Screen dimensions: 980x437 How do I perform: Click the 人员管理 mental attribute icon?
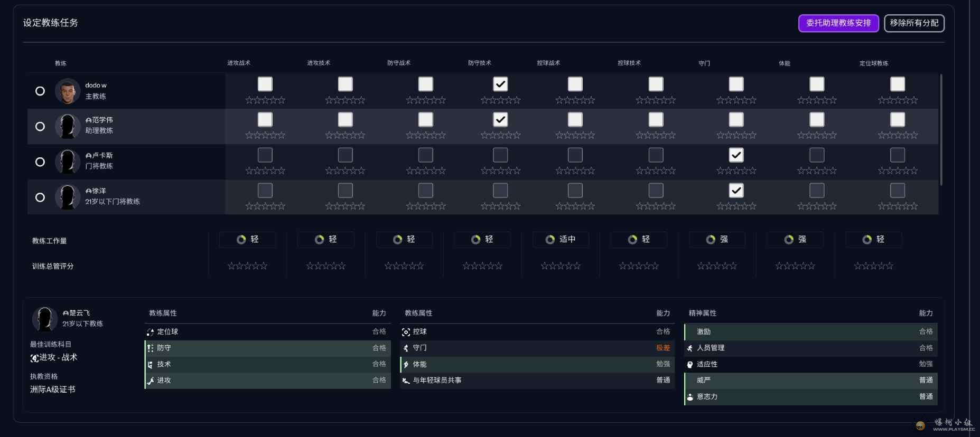click(690, 348)
